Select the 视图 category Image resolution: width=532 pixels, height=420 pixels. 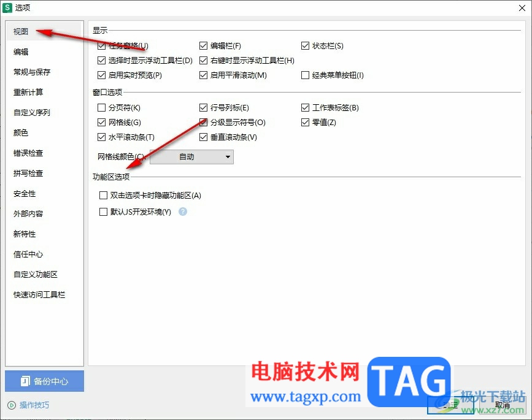[x=44, y=31]
